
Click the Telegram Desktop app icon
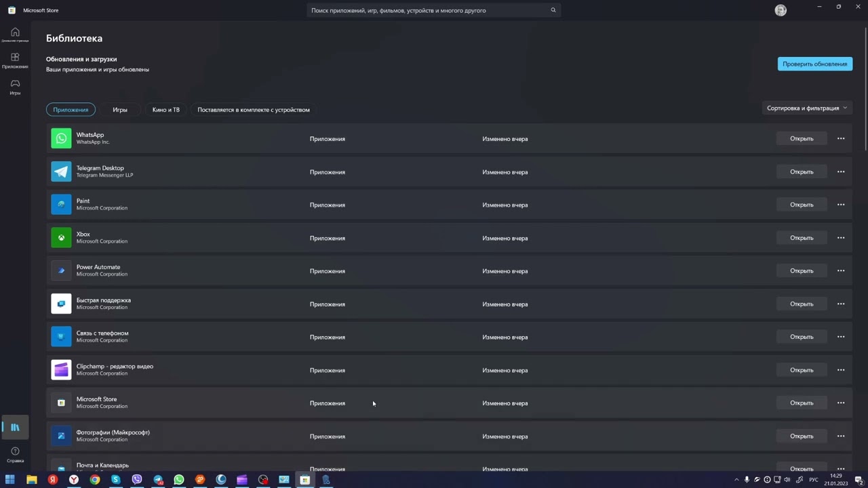[x=61, y=171]
